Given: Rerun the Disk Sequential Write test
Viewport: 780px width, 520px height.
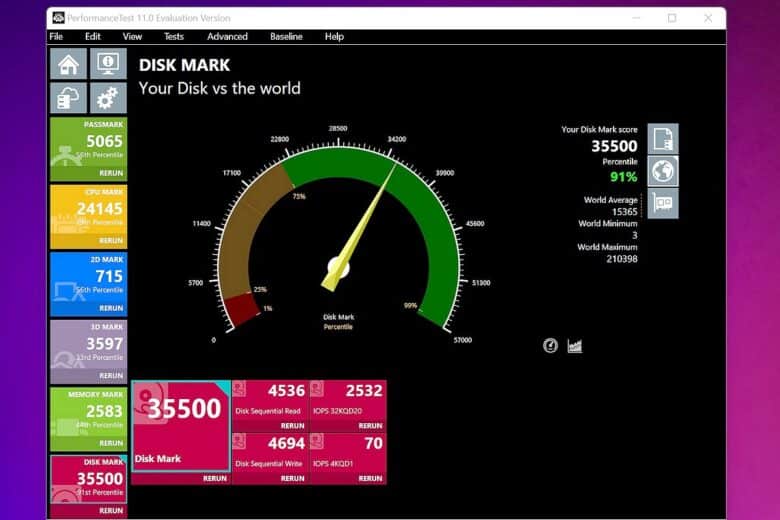Looking at the screenshot, I should [x=292, y=478].
